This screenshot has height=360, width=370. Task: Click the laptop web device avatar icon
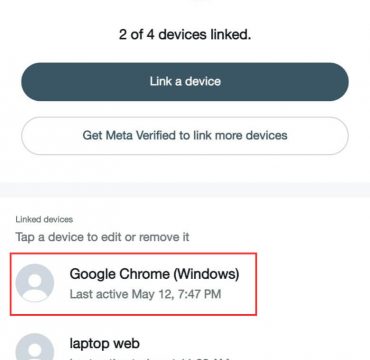(35, 347)
